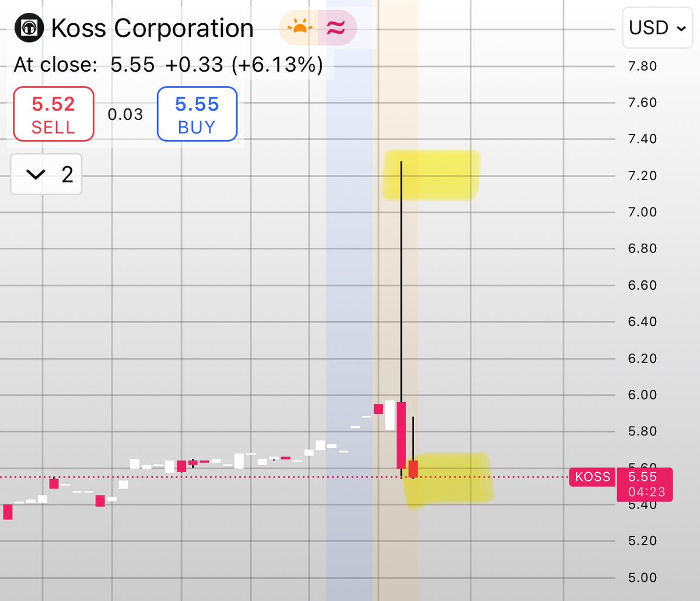700x601 pixels.
Task: Click the 6.60 price axis label
Action: click(642, 285)
